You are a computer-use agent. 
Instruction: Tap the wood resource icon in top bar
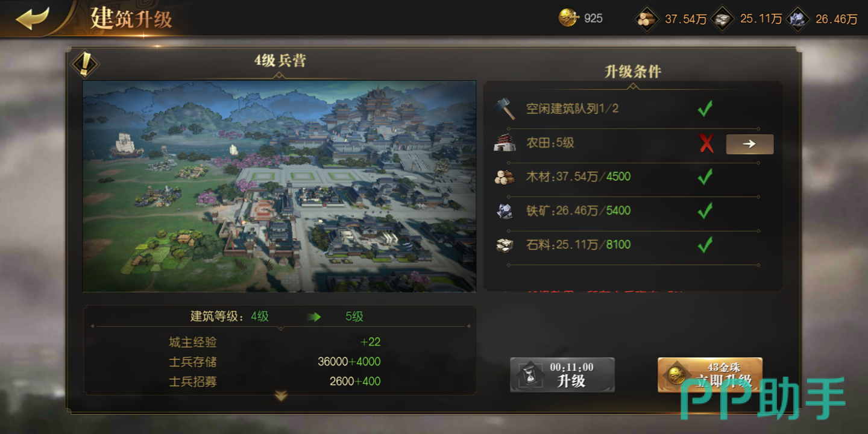click(x=647, y=19)
